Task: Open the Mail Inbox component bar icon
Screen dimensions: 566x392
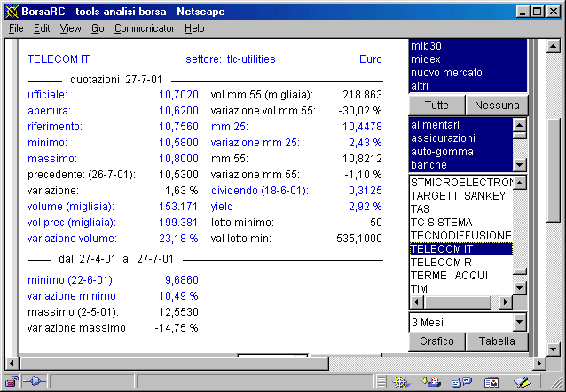Action: click(x=431, y=381)
